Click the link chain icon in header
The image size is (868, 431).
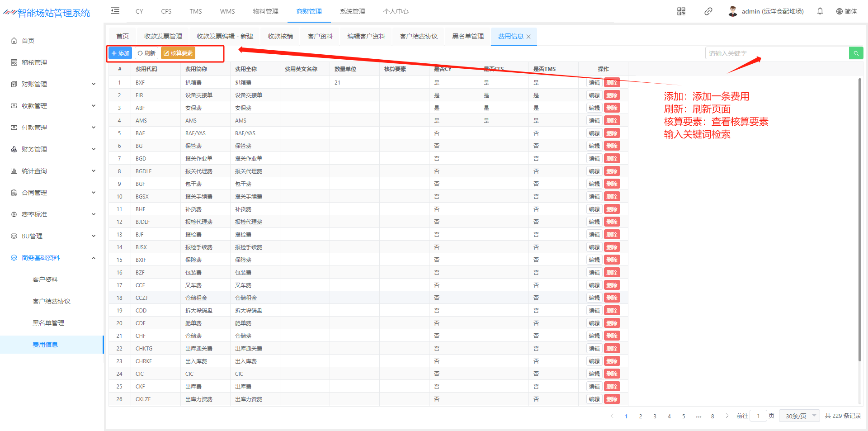[x=708, y=11]
